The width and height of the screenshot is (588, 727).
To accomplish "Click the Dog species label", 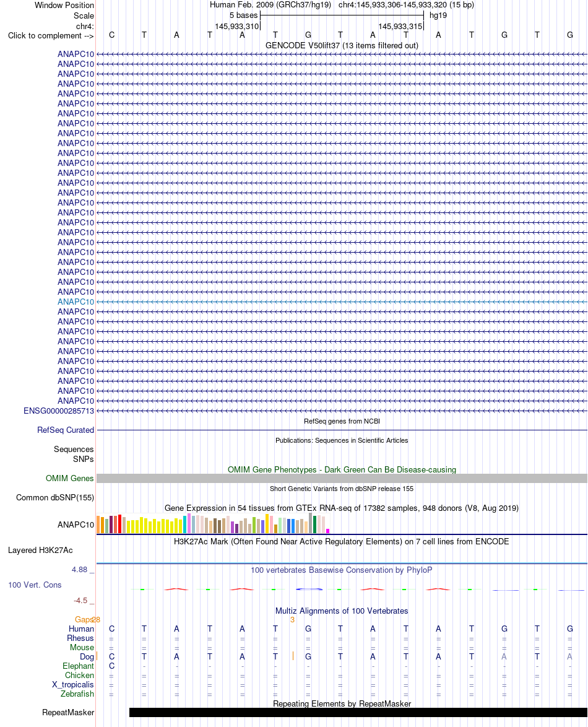I will pyautogui.click(x=87, y=656).
